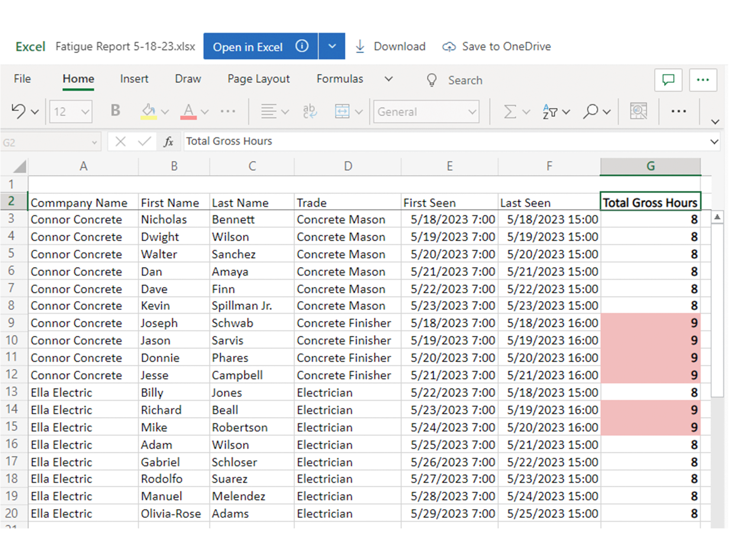Viewport: 729px width, 560px height.
Task: Select the column G header
Action: 650,166
